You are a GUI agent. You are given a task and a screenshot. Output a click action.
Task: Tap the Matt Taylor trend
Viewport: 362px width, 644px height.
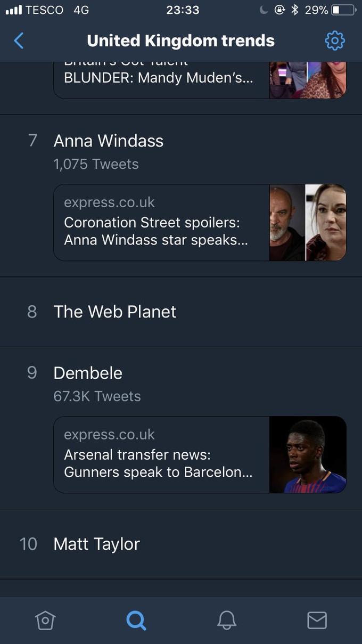click(x=96, y=544)
